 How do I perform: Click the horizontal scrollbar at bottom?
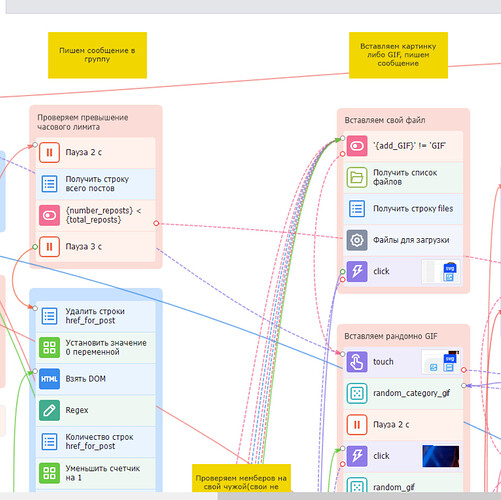pyautogui.click(x=359, y=496)
